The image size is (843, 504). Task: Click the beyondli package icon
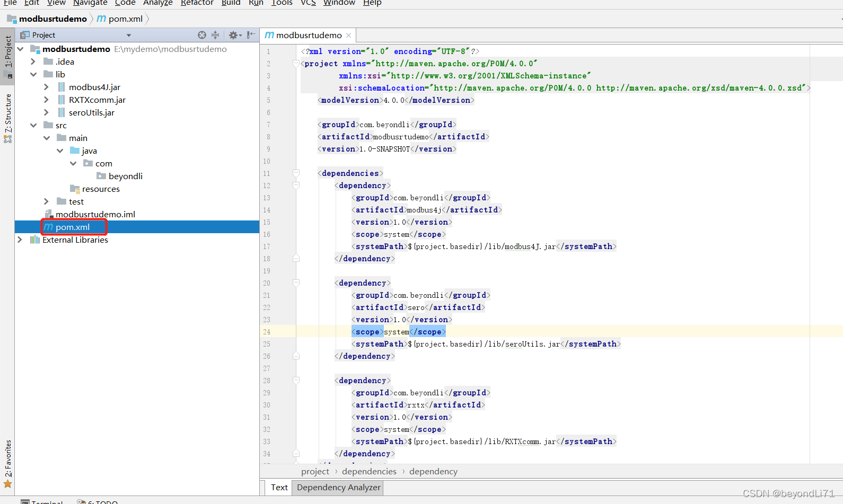click(x=101, y=176)
